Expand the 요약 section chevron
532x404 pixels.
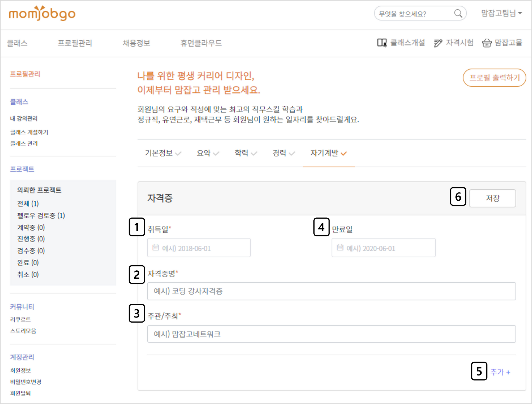point(216,153)
